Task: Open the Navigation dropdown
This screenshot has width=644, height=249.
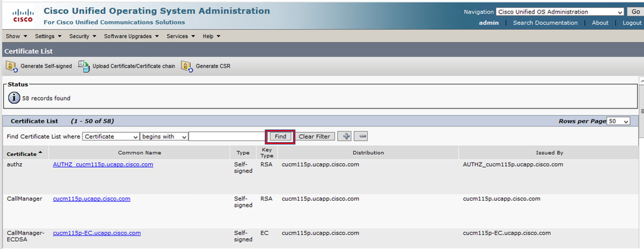Action: (560, 12)
